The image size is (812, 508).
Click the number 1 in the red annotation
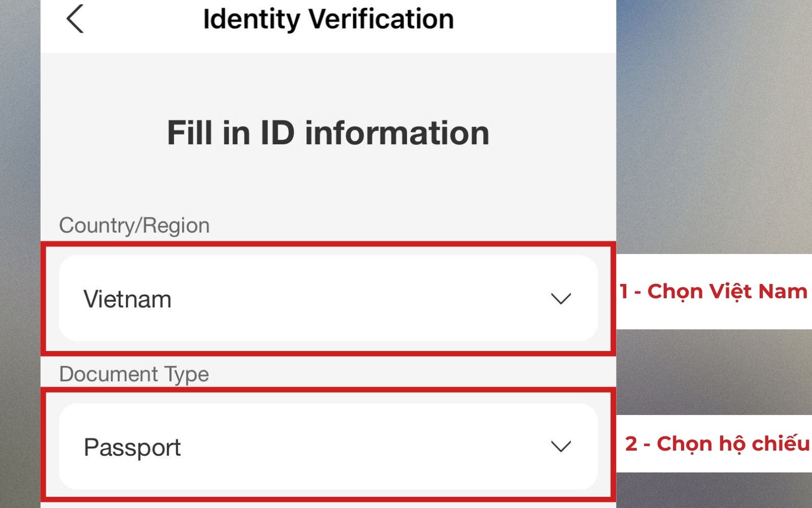pos(624,292)
